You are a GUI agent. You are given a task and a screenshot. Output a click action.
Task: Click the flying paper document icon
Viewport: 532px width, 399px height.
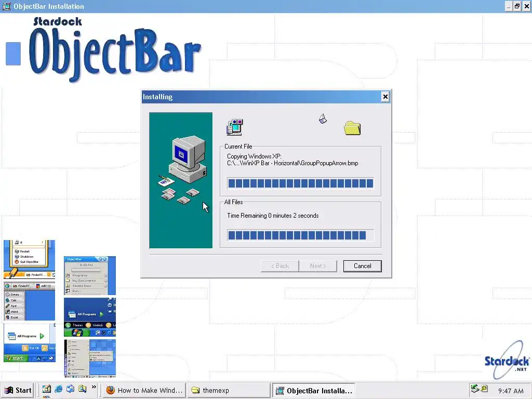tap(323, 119)
